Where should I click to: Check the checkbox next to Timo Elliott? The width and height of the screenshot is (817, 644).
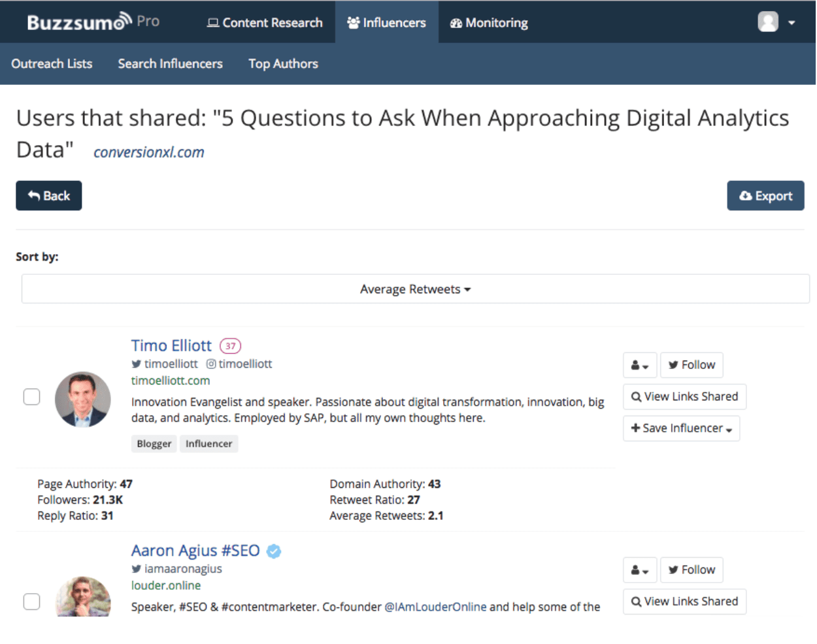[31, 396]
